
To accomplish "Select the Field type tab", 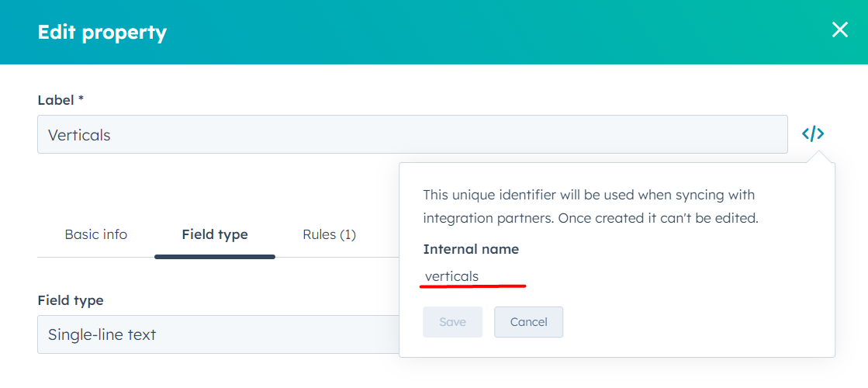I will point(215,234).
